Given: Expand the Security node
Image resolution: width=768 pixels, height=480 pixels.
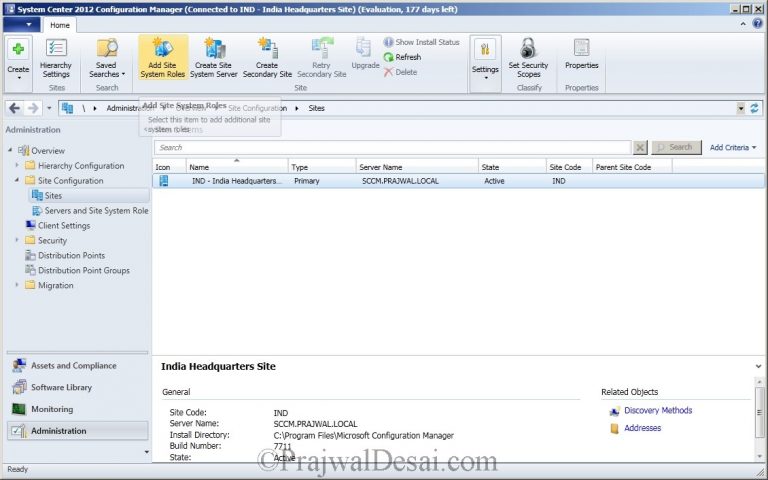Looking at the screenshot, I should point(17,240).
